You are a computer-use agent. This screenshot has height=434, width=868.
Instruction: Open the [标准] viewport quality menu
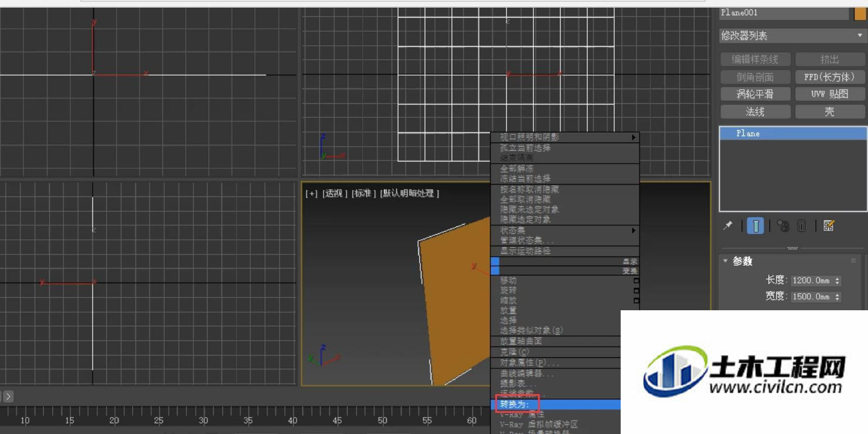(364, 194)
